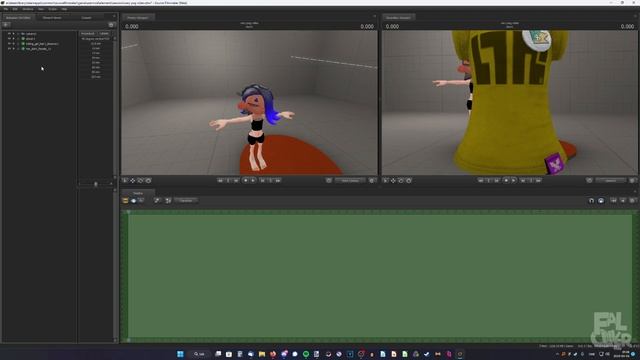The width and height of the screenshot is (640, 360).
Task: Click the round icon beside snapping magnet
Action: coord(601,200)
